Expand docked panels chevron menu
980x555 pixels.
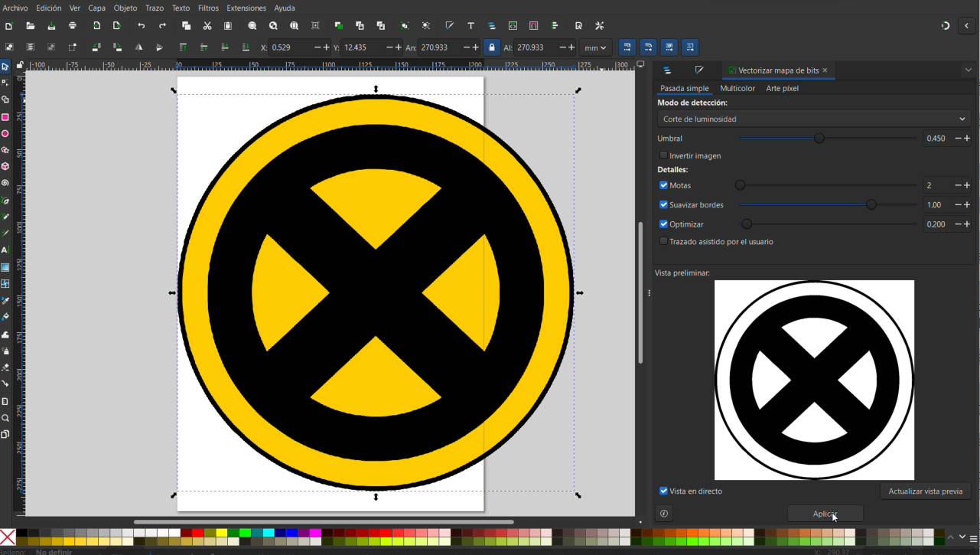tap(968, 70)
